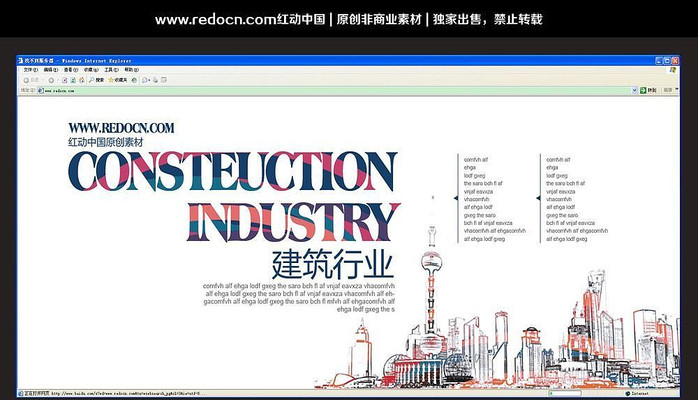Viewport: 698px width, 400px height.
Task: Open the 文件 (File) menu
Action: click(29, 70)
